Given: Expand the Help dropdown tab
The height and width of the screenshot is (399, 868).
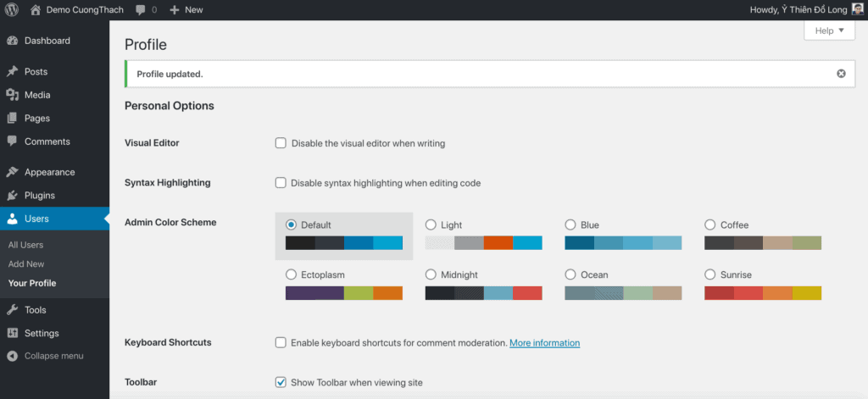Looking at the screenshot, I should tap(830, 31).
